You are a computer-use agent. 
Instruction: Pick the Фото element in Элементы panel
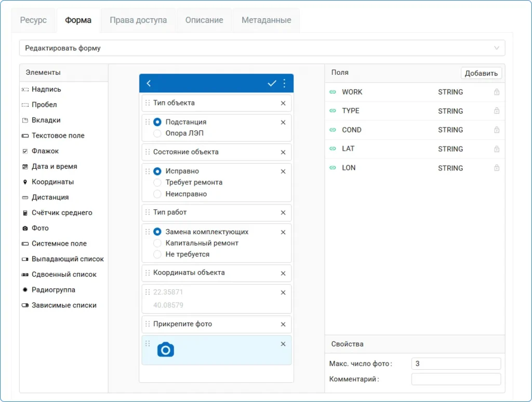pos(40,228)
